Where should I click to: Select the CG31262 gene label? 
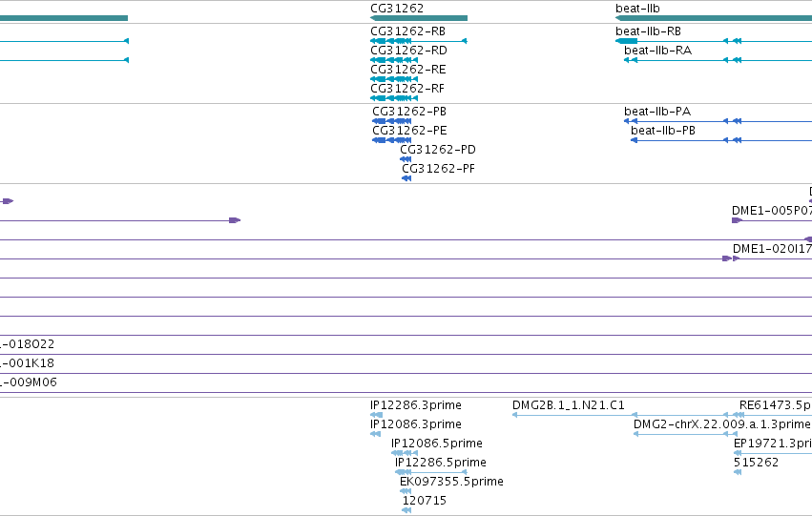tap(397, 9)
